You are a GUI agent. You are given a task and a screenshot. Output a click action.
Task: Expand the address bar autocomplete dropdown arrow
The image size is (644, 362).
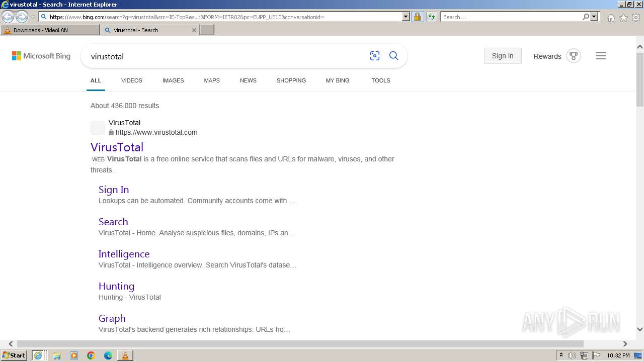pyautogui.click(x=406, y=17)
